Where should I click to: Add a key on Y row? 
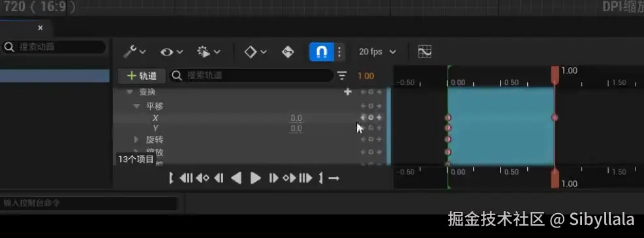pos(371,128)
